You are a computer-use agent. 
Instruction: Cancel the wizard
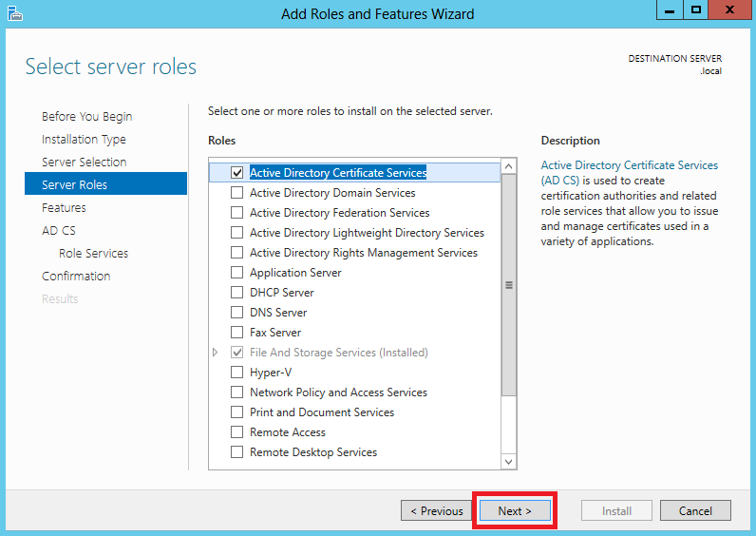[x=695, y=511]
